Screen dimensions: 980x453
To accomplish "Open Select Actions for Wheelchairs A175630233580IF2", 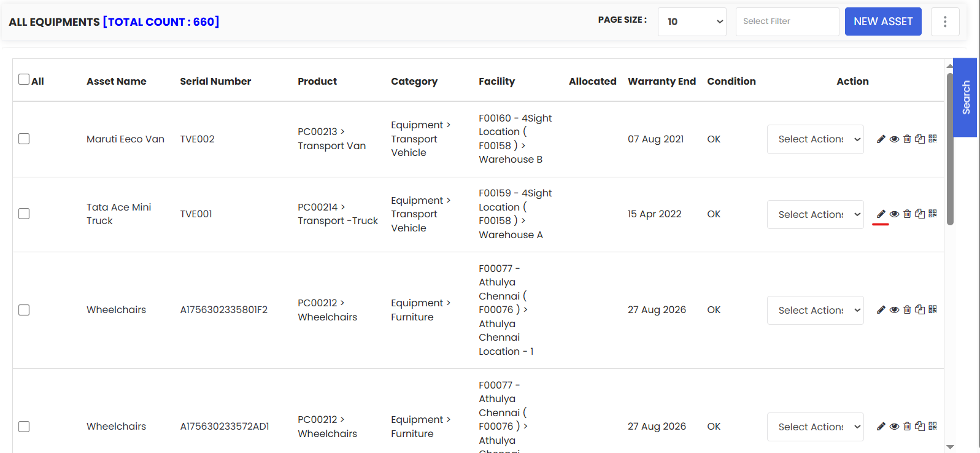I will (x=816, y=311).
